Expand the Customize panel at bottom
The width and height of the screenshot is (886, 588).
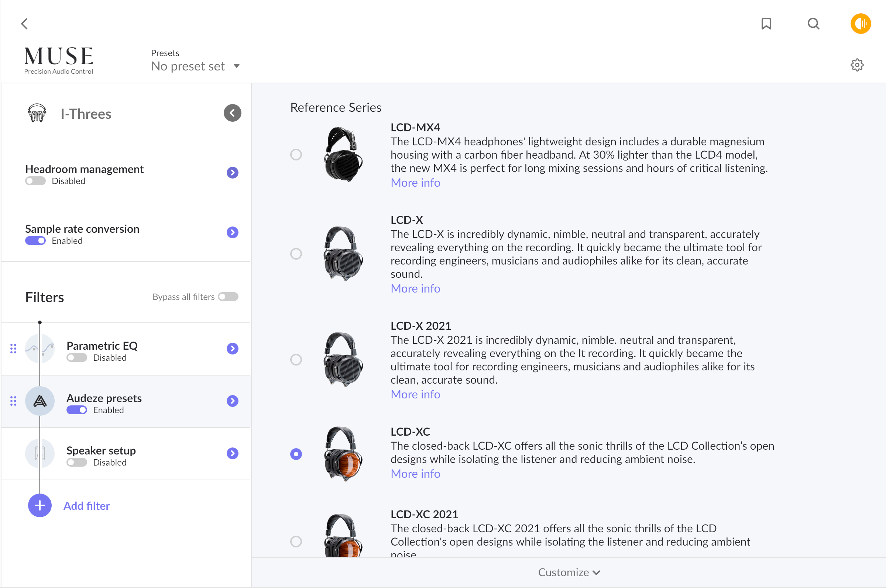[569, 572]
